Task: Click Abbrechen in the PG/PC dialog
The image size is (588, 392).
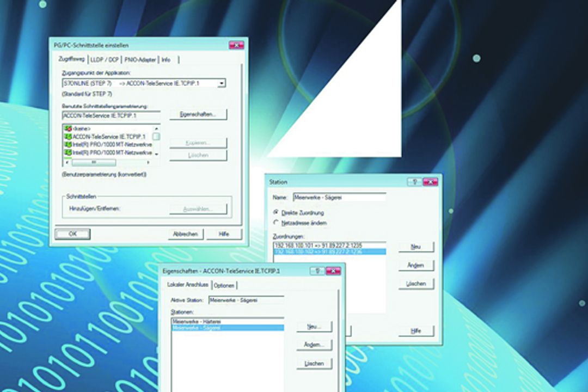Action: point(185,234)
